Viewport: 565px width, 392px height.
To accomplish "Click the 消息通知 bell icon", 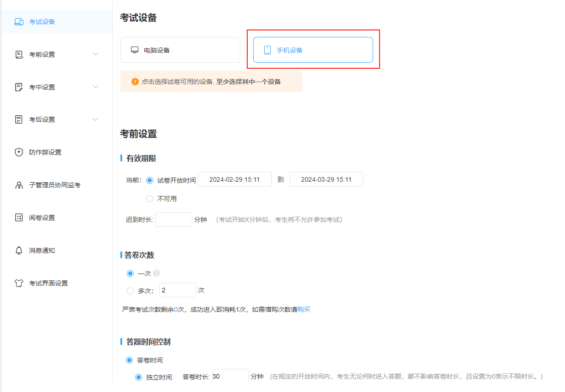I will click(19, 250).
